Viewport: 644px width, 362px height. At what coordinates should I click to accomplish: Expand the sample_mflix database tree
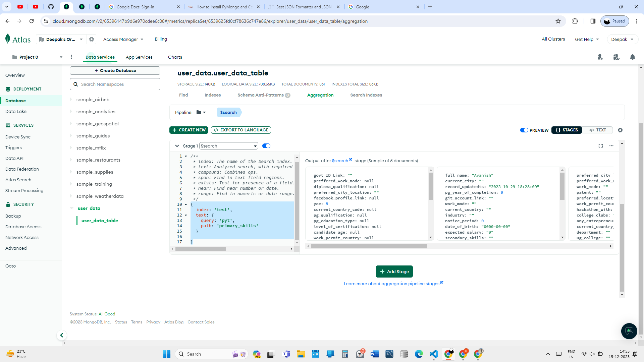tap(71, 148)
